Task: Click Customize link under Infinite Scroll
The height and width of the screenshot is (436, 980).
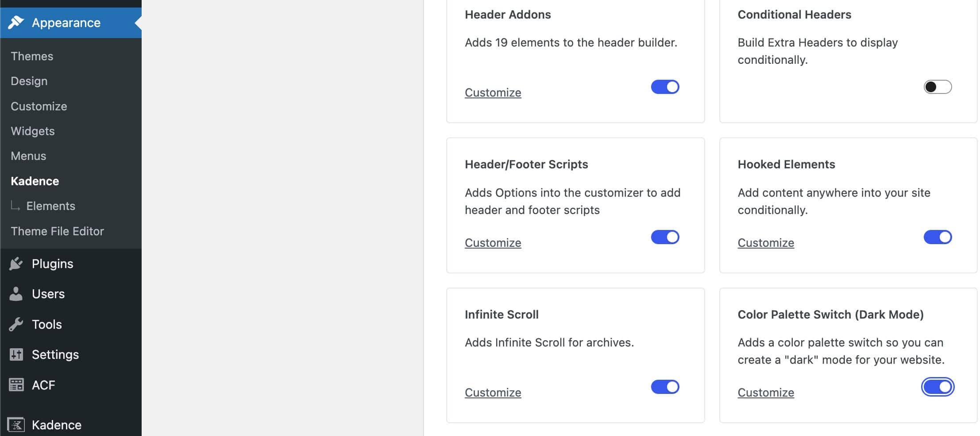Action: coord(493,393)
